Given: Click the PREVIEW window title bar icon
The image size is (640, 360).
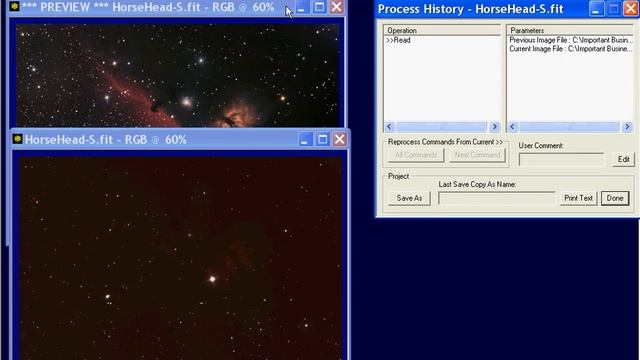Looking at the screenshot, I should [15, 6].
